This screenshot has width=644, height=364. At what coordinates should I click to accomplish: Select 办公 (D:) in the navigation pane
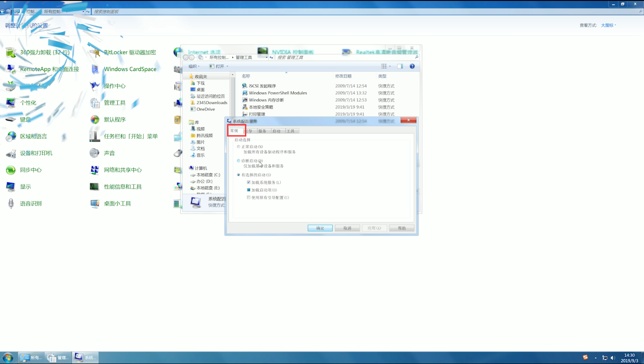click(201, 181)
